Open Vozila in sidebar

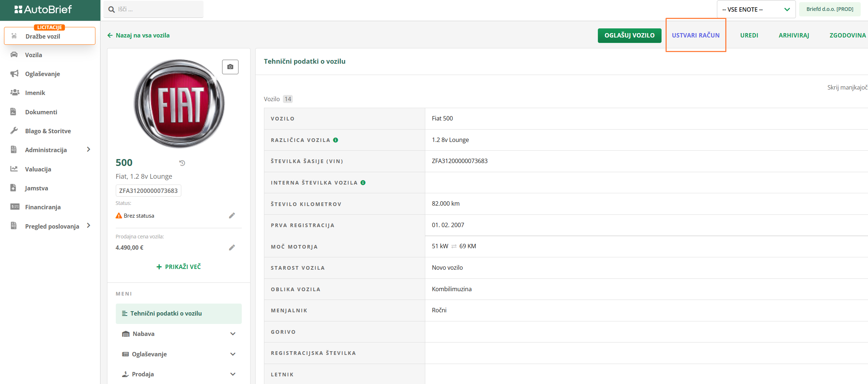pyautogui.click(x=33, y=55)
